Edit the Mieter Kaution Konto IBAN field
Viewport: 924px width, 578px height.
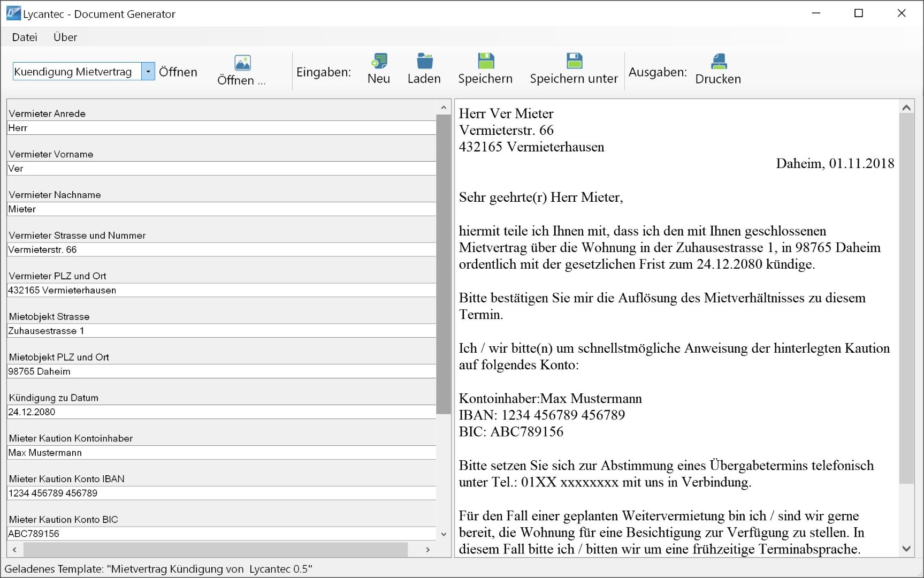pos(222,493)
